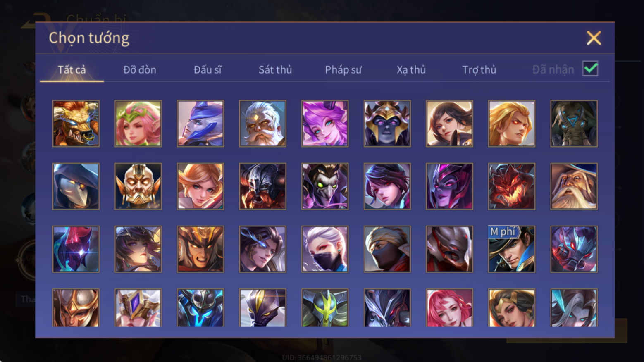This screenshot has width=644, height=362.
Task: Select the purple-haired girl with horns portrait
Action: click(325, 124)
